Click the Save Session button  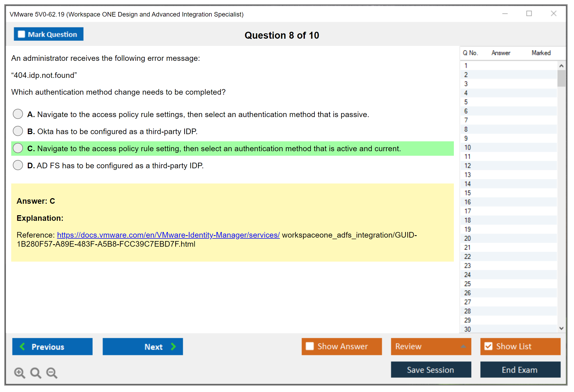(431, 370)
